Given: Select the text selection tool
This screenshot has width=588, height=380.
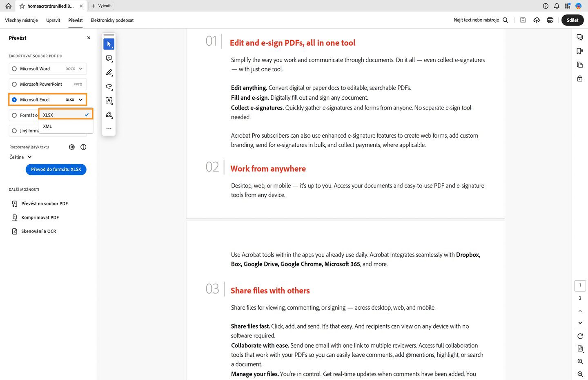Looking at the screenshot, I should (109, 100).
